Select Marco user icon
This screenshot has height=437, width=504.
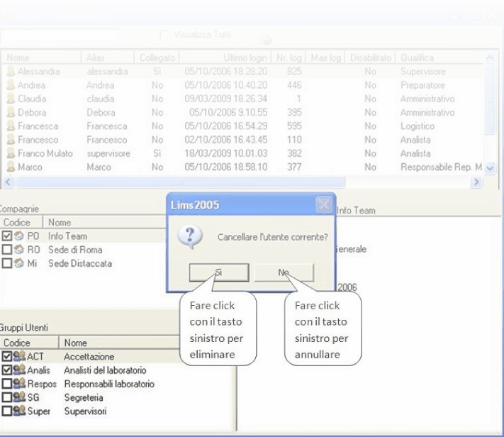(11, 167)
